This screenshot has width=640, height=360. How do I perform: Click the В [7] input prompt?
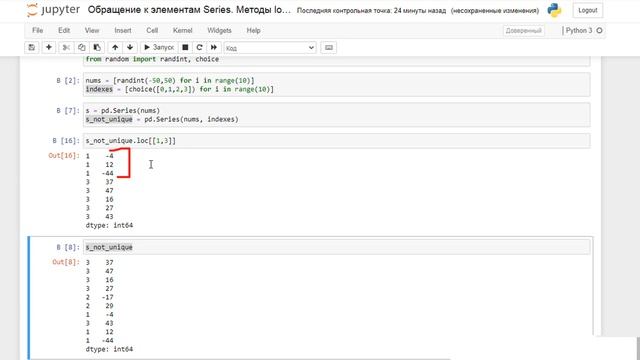(x=68, y=111)
